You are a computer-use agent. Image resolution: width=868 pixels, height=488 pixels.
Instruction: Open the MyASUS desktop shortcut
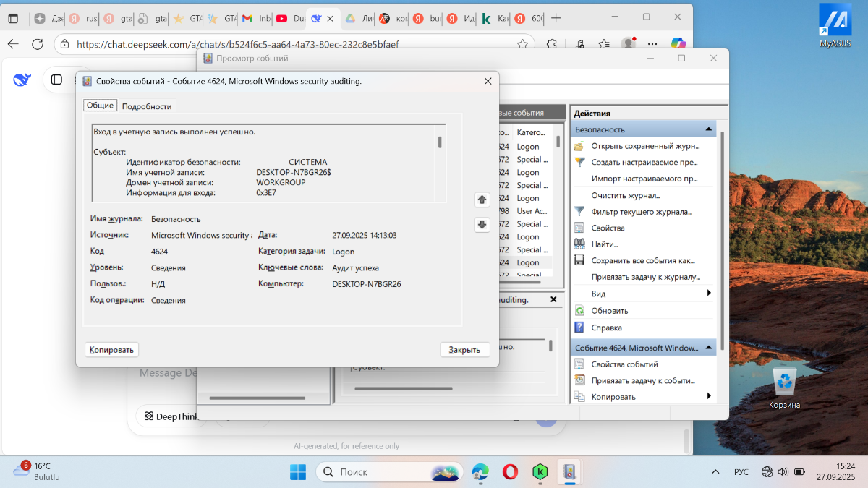[x=836, y=25]
